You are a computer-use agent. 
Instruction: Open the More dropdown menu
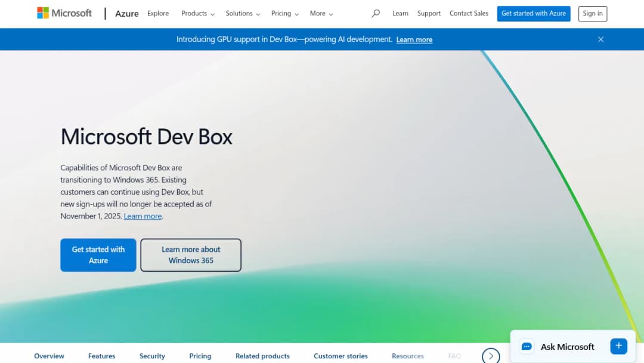[x=321, y=14]
